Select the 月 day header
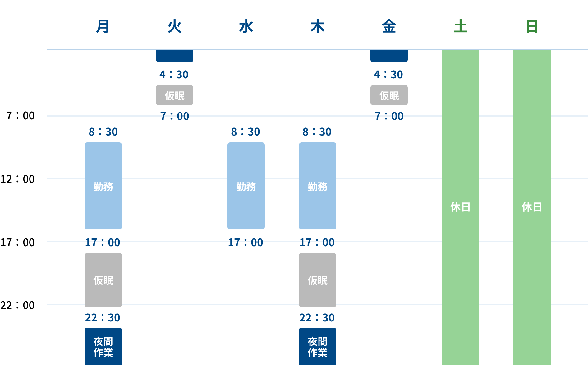Screen dimensions: 588x365 [x=103, y=26]
